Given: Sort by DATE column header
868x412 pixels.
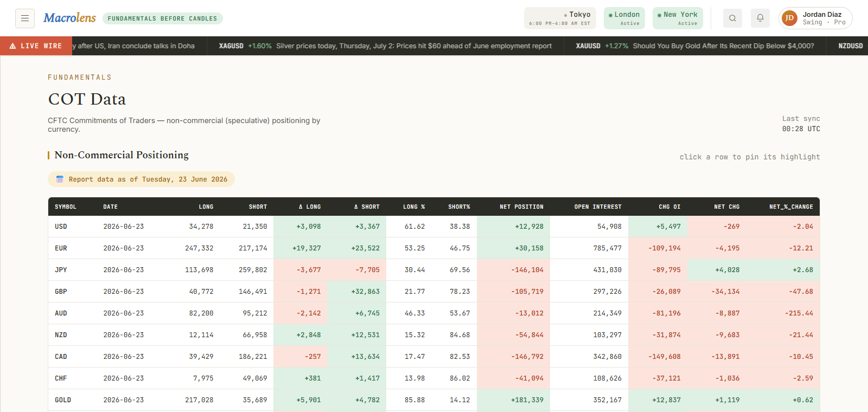Looking at the screenshot, I should (x=111, y=207).
